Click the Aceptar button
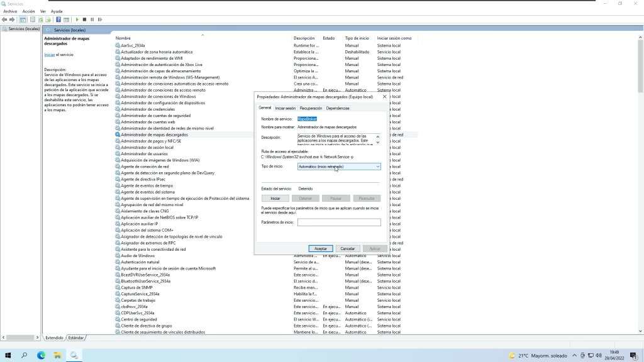 [x=321, y=248]
